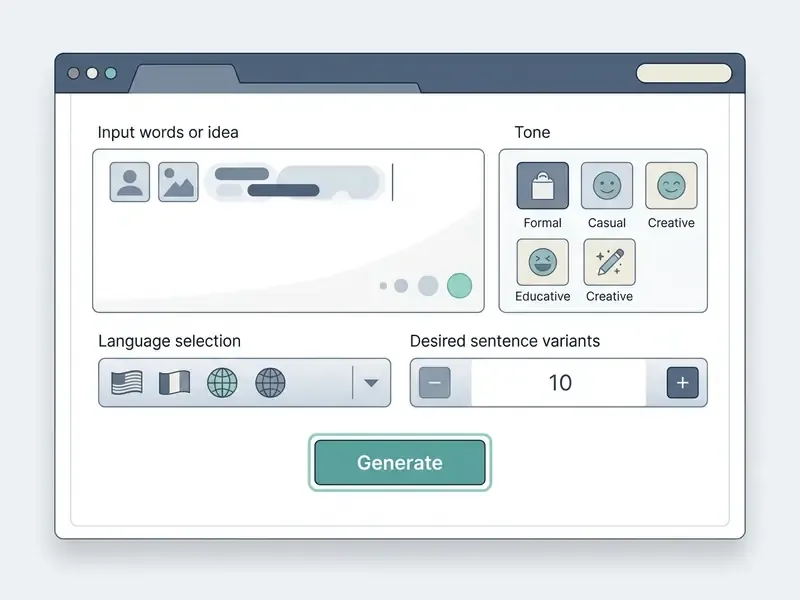Image resolution: width=800 pixels, height=600 pixels.
Task: Click the blurred text chip in input box
Action: click(294, 182)
